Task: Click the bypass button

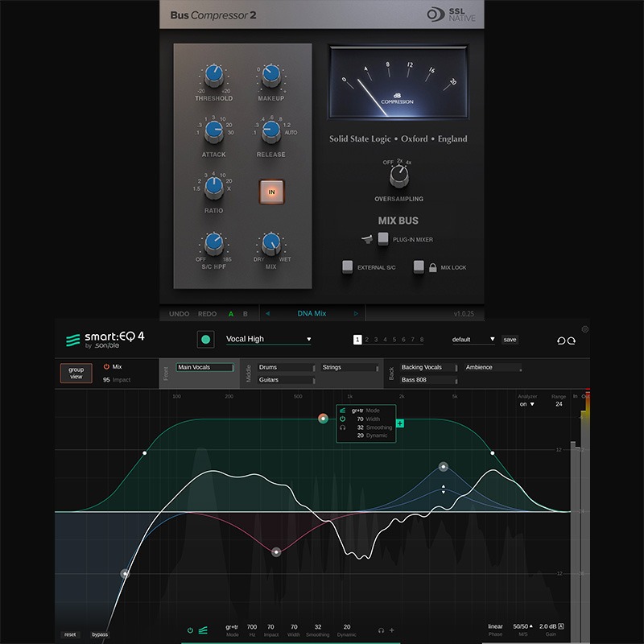Action: click(x=100, y=634)
